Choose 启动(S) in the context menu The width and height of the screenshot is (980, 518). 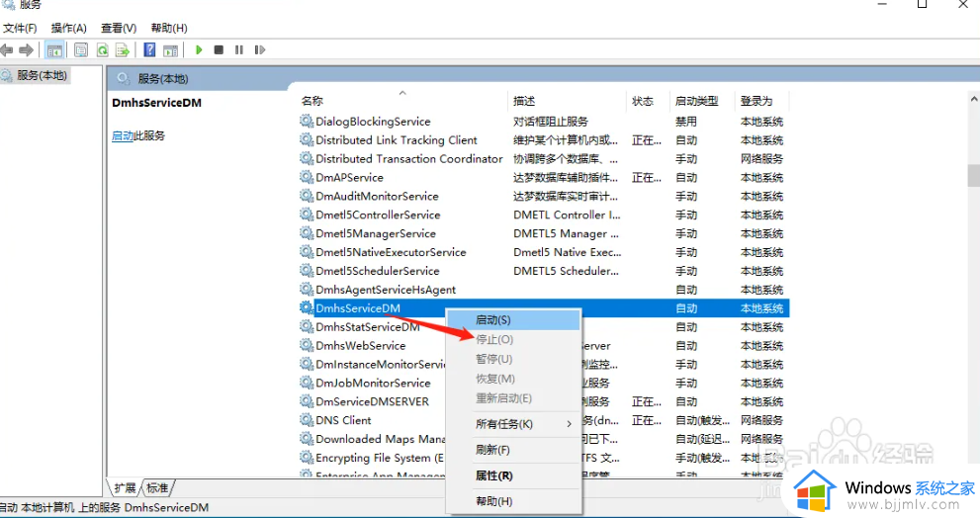[514, 320]
